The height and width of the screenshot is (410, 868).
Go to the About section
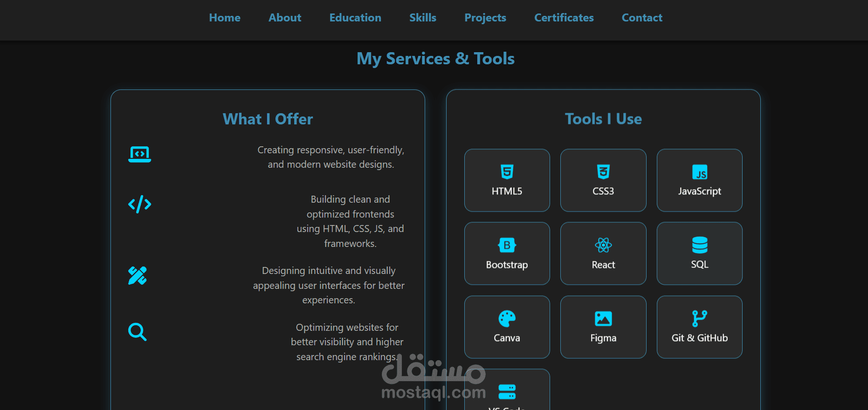point(285,18)
